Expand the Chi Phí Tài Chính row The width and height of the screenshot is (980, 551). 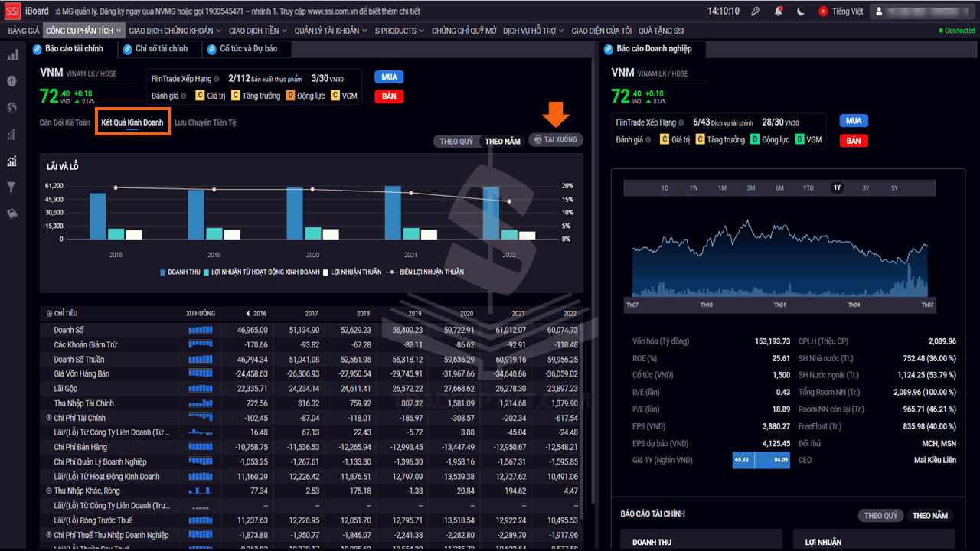pos(49,419)
